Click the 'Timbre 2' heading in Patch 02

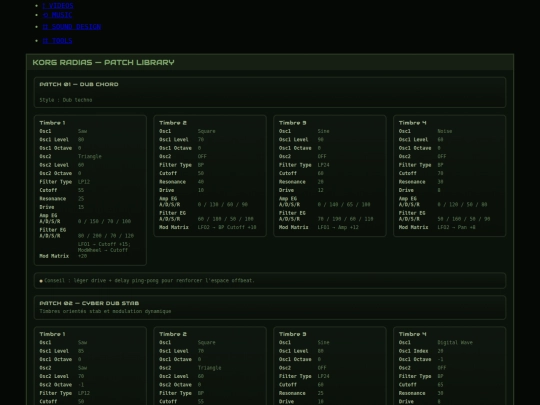click(x=173, y=334)
